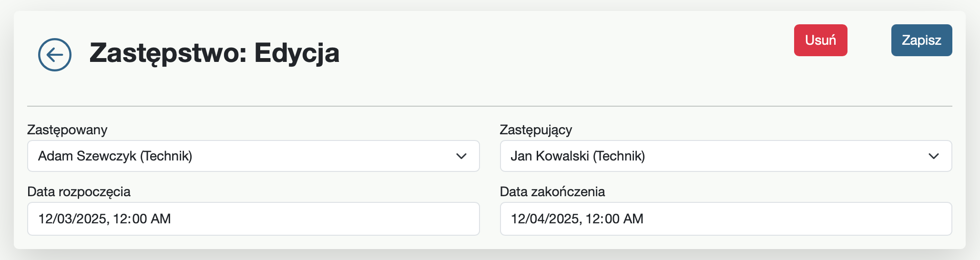
Task: Save changes with the Zapisz button
Action: [x=921, y=40]
